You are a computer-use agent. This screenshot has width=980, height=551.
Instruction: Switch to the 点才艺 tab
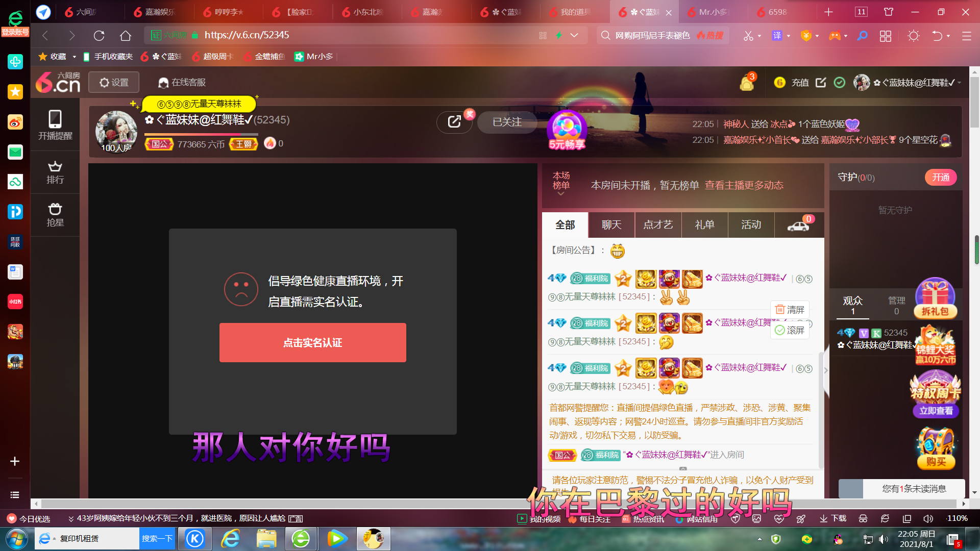click(658, 225)
